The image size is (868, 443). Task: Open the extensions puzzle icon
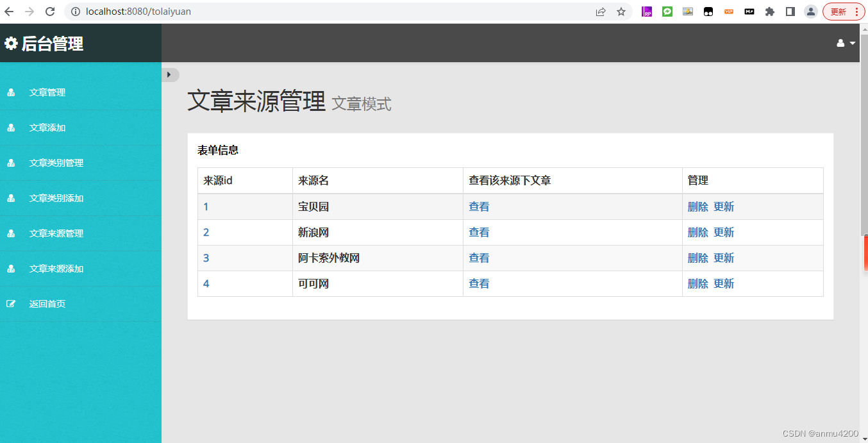770,12
